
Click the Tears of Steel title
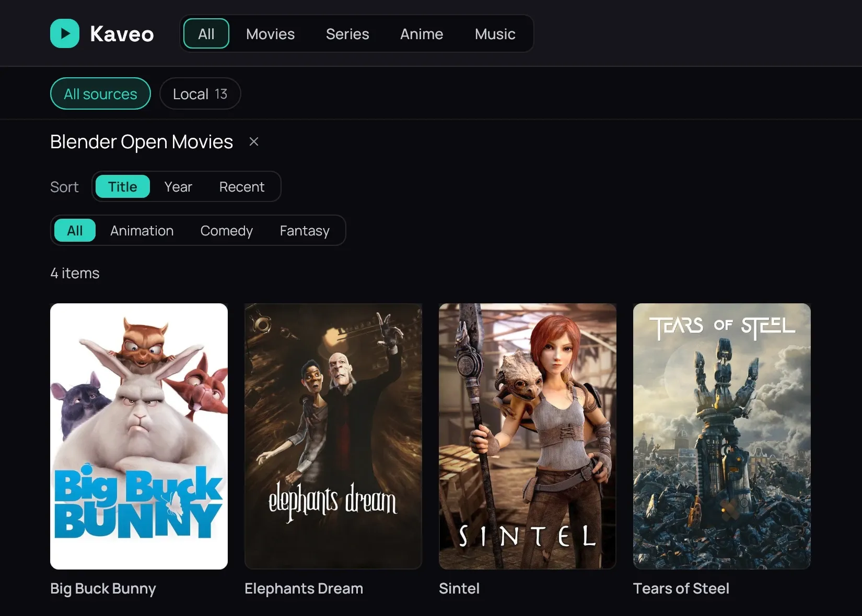[x=681, y=588]
